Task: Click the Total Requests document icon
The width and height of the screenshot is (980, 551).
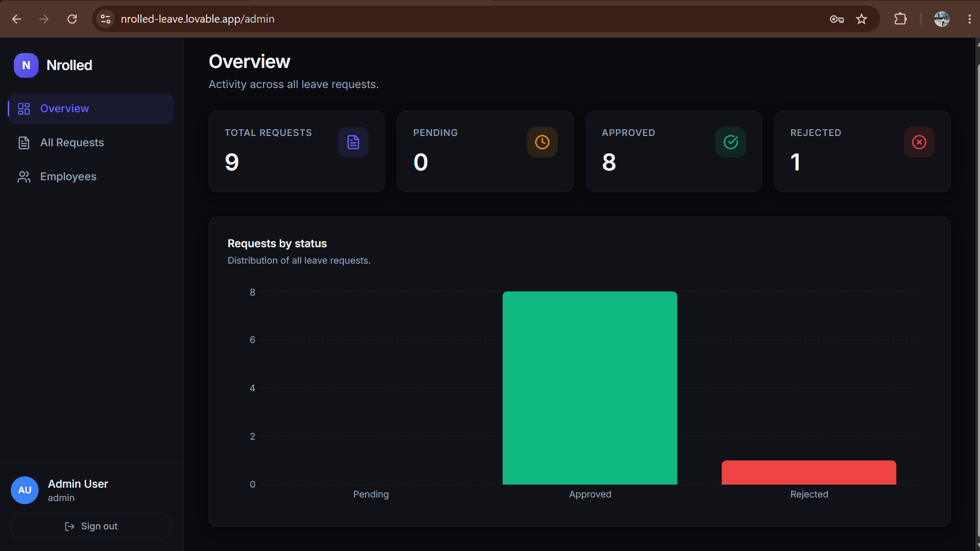Action: (x=353, y=142)
